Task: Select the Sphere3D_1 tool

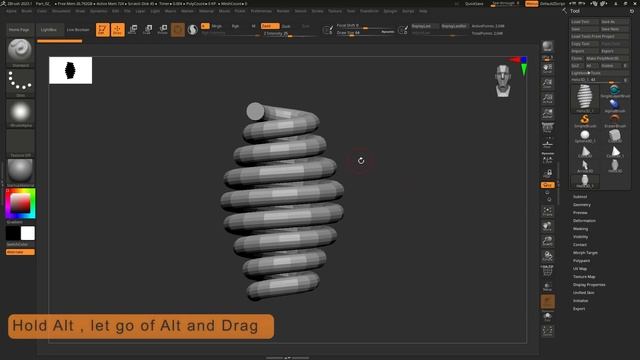Action: [585, 136]
